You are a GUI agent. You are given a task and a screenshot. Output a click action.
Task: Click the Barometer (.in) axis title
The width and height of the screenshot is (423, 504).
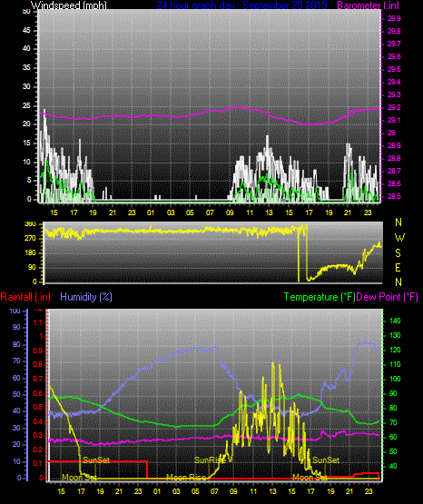[368, 5]
